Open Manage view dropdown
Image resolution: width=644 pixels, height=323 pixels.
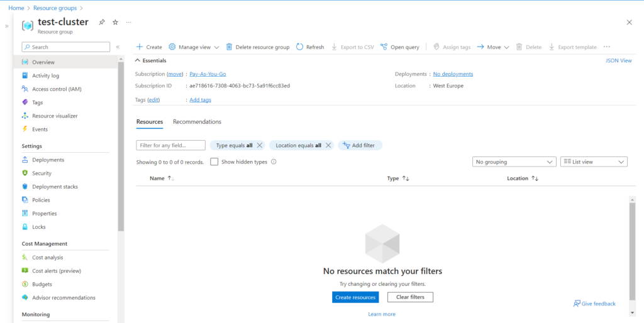194,47
